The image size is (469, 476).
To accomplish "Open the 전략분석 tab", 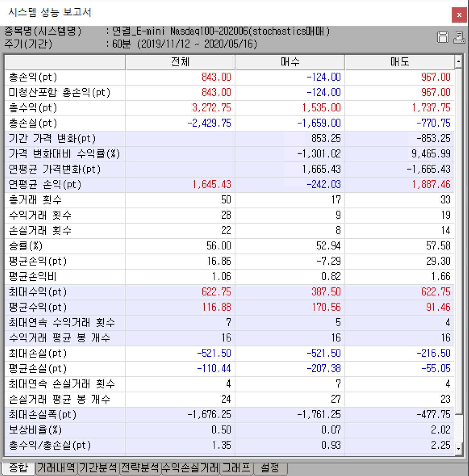I will (140, 468).
